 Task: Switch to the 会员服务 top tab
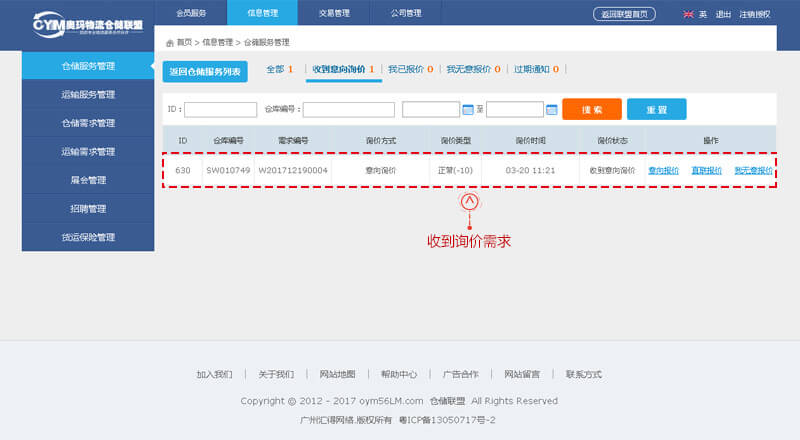tap(192, 13)
